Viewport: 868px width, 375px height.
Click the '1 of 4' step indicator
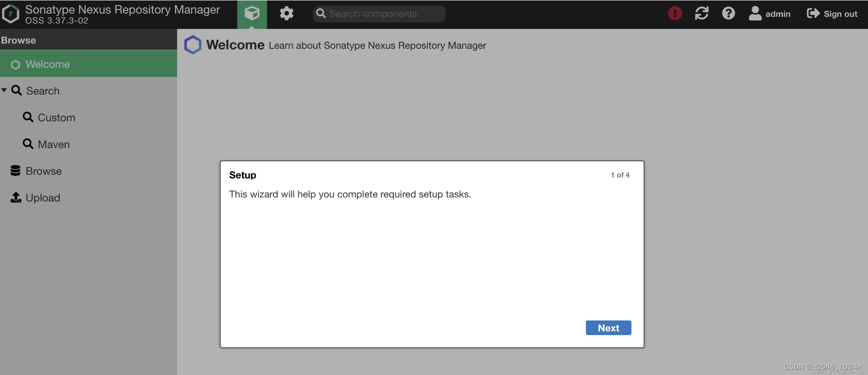[x=620, y=175]
